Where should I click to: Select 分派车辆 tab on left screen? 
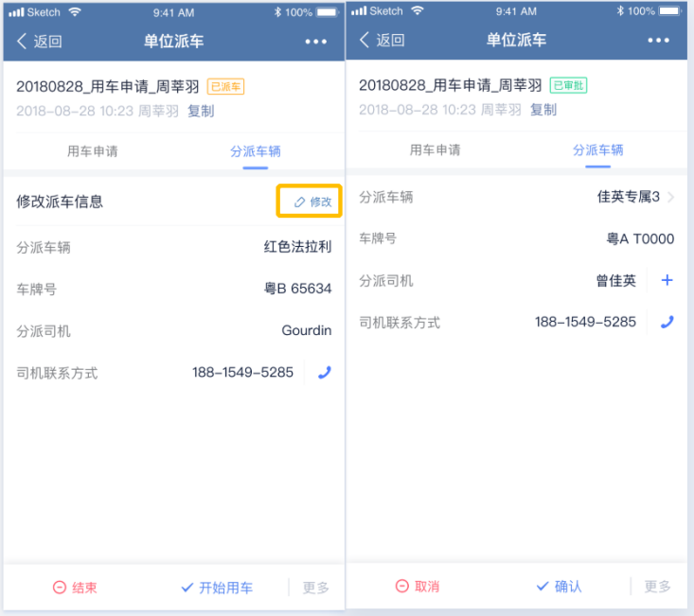click(x=256, y=151)
